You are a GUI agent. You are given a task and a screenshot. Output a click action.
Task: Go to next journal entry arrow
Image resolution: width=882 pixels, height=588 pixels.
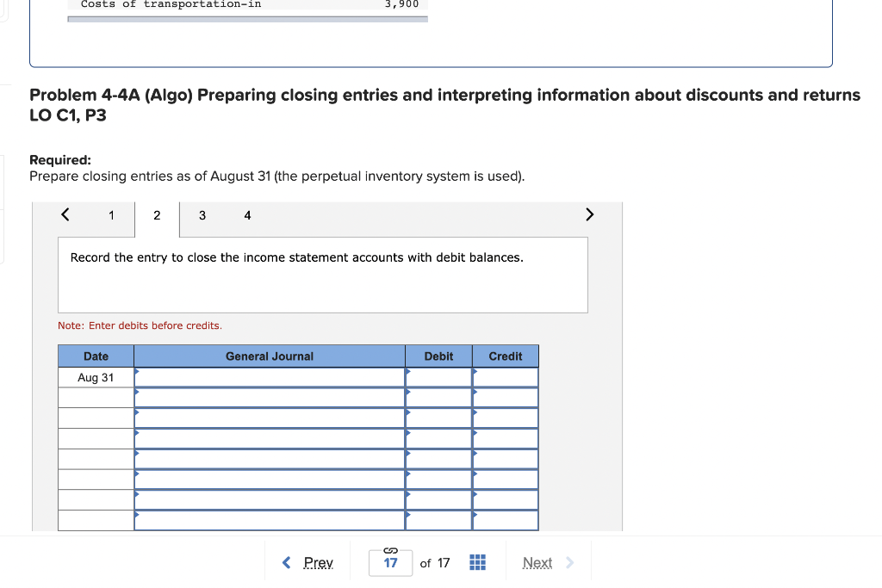click(589, 214)
